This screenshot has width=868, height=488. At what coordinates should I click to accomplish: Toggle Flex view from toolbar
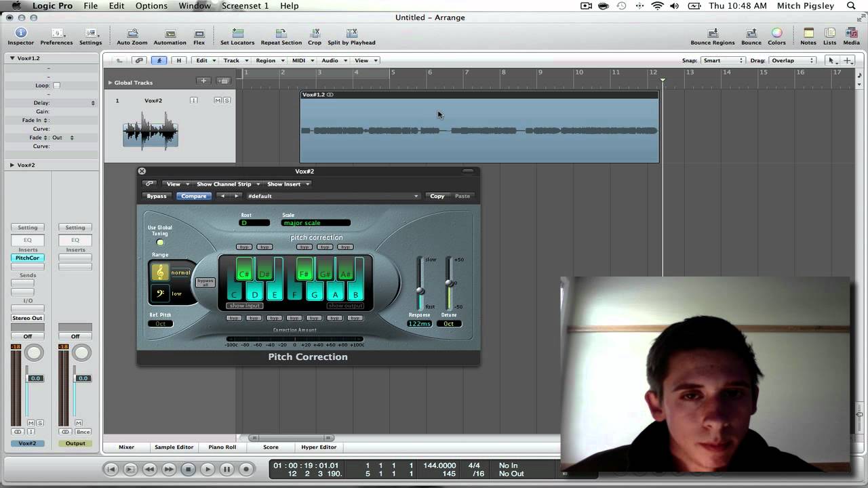click(x=199, y=37)
